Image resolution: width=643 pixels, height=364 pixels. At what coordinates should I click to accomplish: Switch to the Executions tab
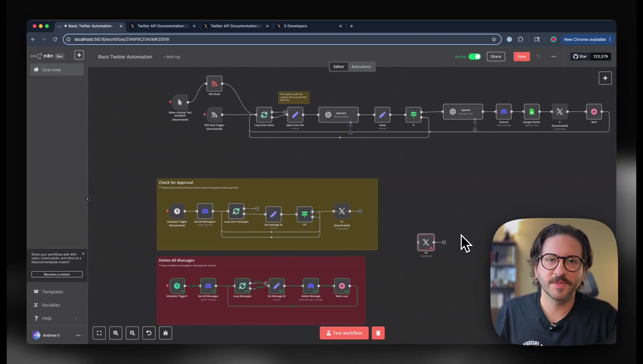[361, 67]
